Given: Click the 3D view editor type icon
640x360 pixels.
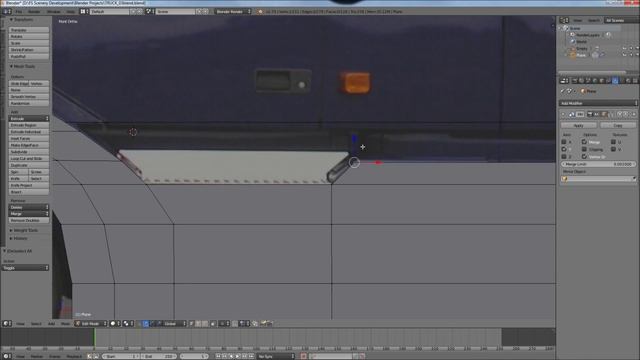Looking at the screenshot, I should point(7,324).
